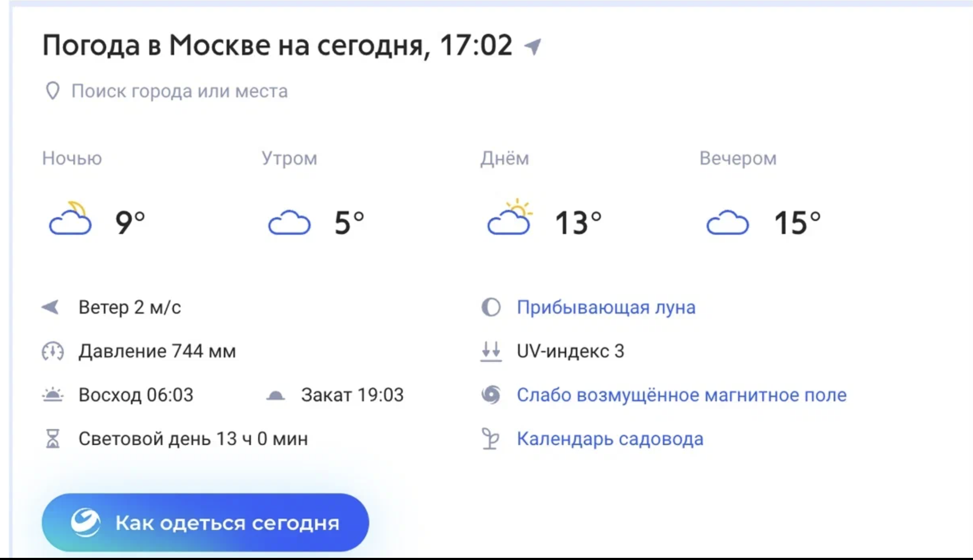This screenshot has height=560, width=973.
Task: Select the moon phase icon
Action: point(490,307)
